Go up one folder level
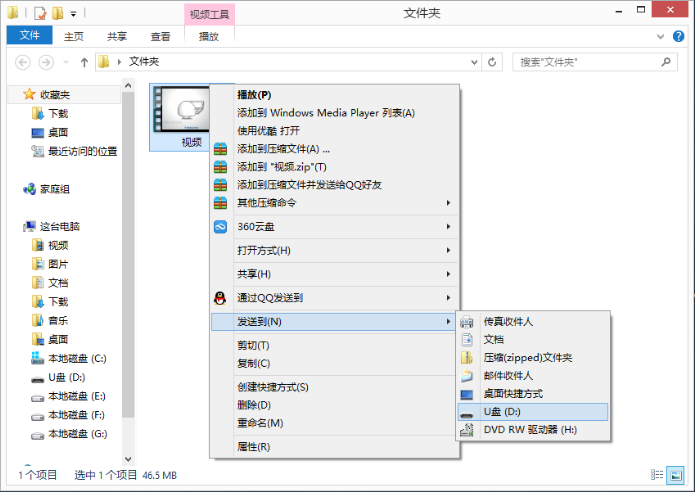Viewport: 695px width, 492px height. tap(84, 62)
